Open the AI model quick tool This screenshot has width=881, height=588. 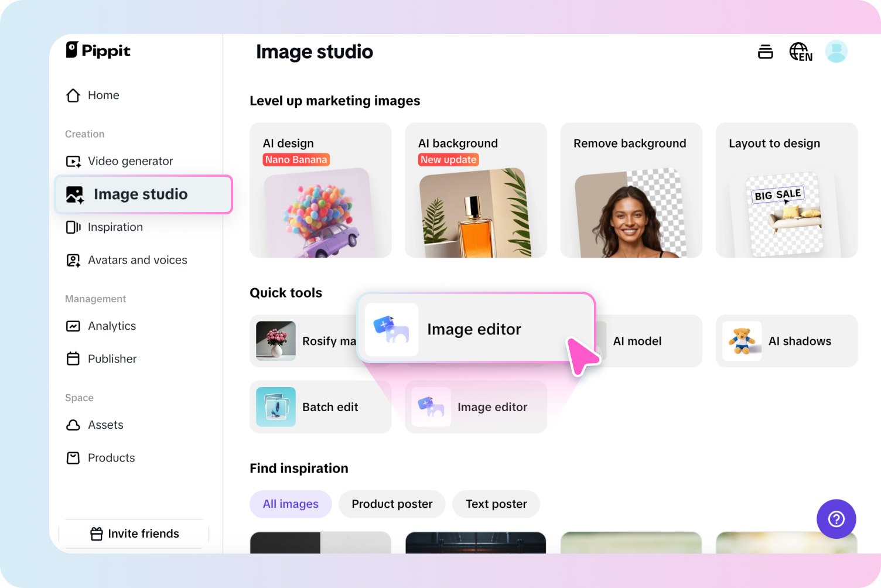click(649, 341)
